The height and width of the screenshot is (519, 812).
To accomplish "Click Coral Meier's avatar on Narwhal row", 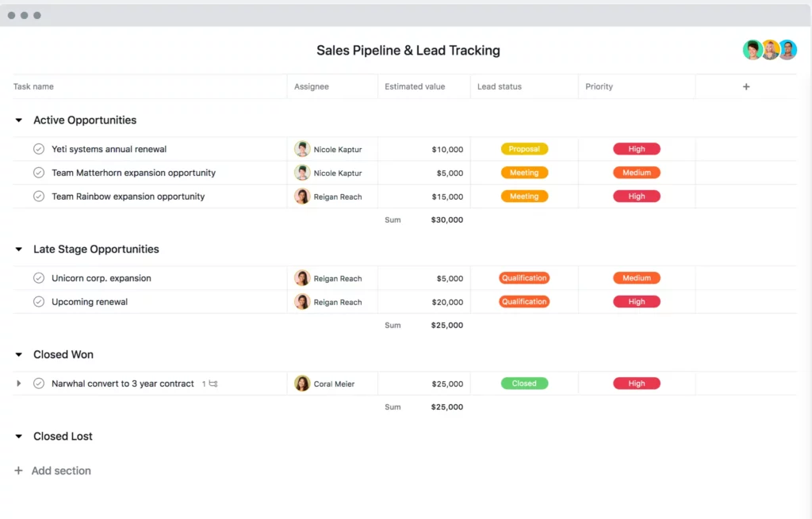I will tap(302, 384).
